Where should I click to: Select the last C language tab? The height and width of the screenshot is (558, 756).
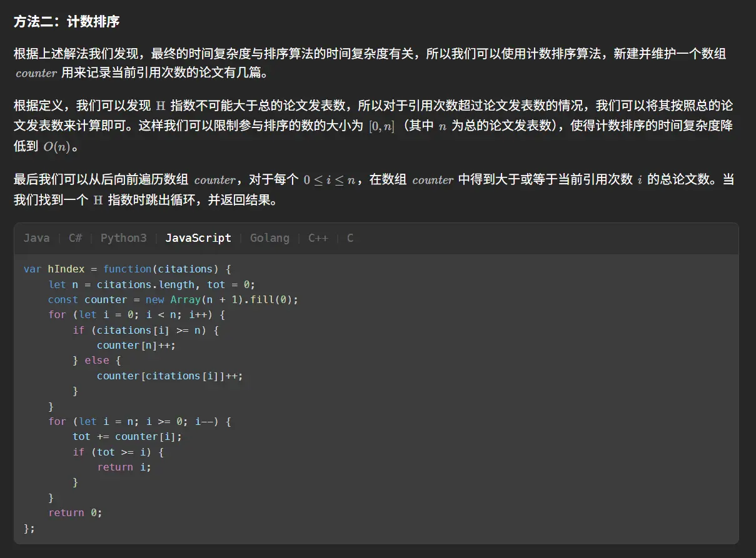pyautogui.click(x=350, y=238)
